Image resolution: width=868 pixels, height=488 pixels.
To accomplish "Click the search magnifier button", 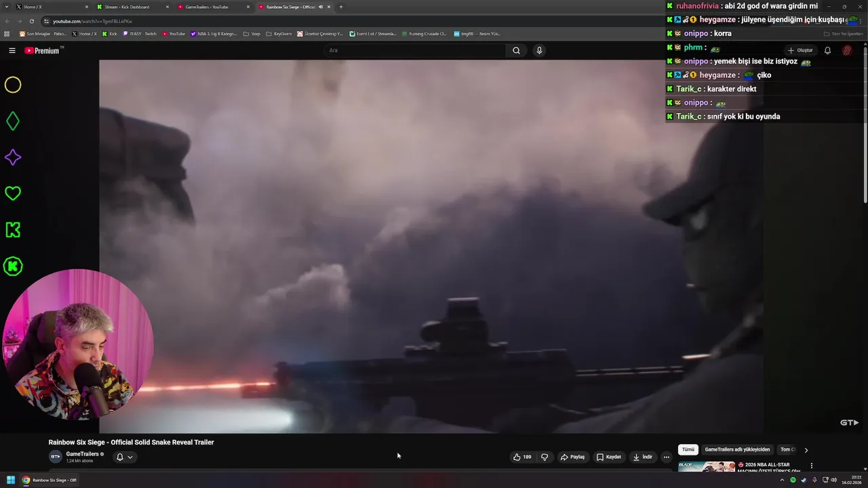I will click(516, 50).
